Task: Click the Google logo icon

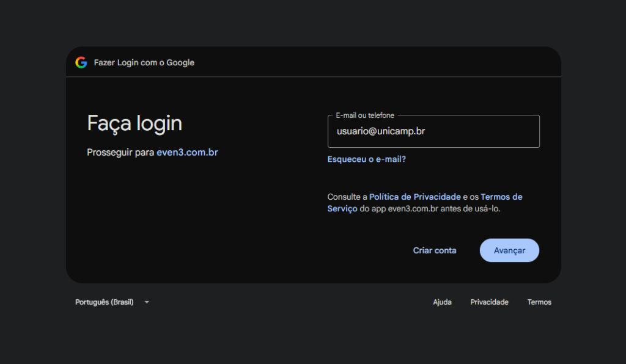Action: tap(81, 62)
